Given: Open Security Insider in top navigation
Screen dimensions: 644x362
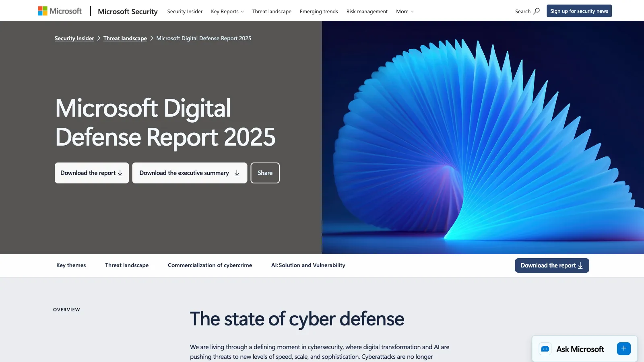Looking at the screenshot, I should pyautogui.click(x=185, y=11).
